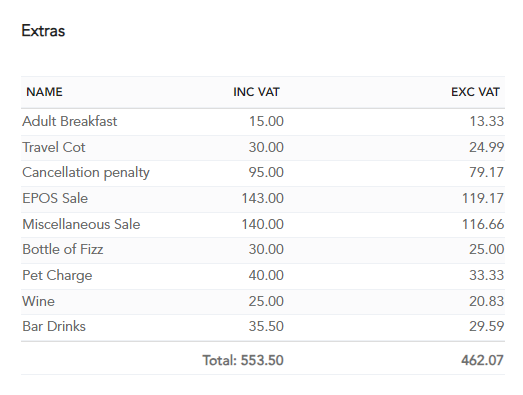Select the Wine row

pos(263,301)
